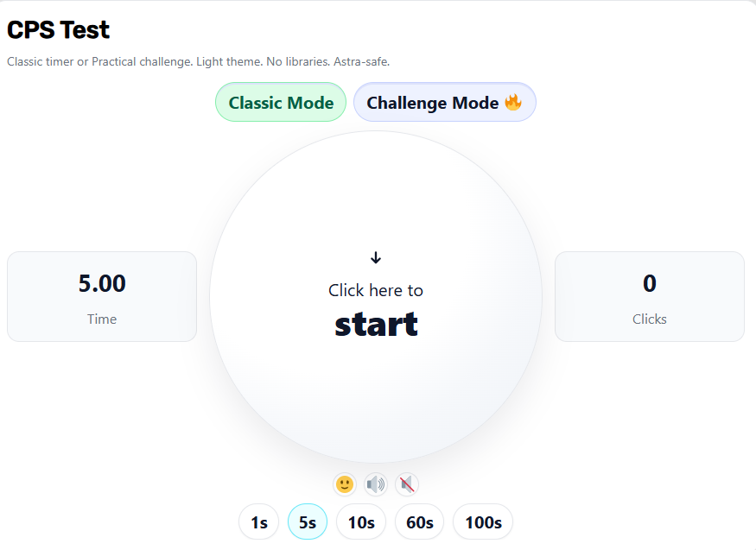Pick the 60s timer option
Viewport: 756px width, 550px height.
point(419,522)
